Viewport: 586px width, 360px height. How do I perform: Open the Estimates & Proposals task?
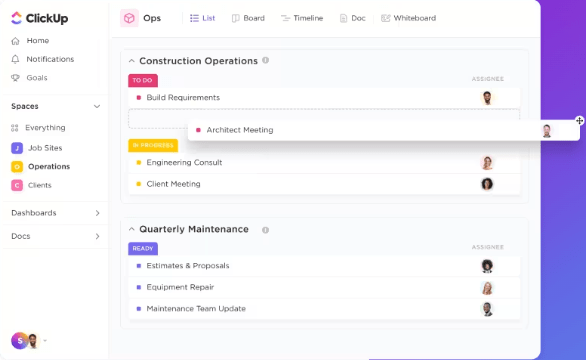tap(188, 266)
